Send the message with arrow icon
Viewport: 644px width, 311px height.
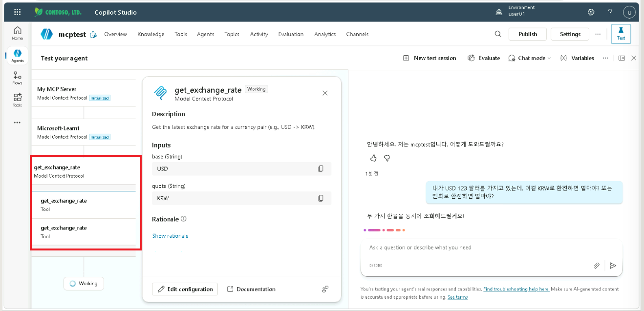[613, 266]
